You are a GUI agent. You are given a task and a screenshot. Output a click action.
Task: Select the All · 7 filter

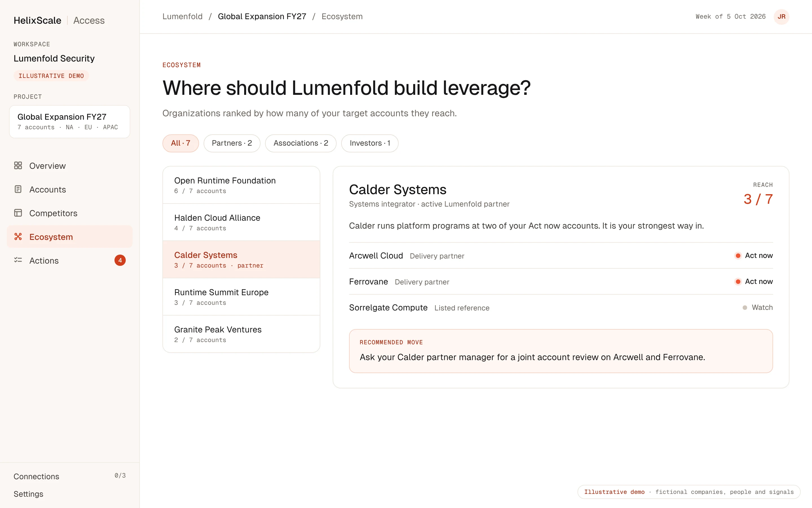coord(180,143)
